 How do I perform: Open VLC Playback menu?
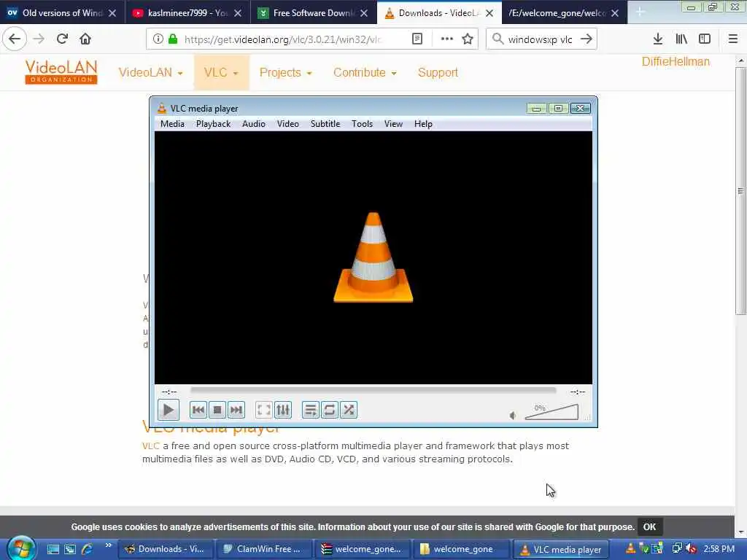213,124
